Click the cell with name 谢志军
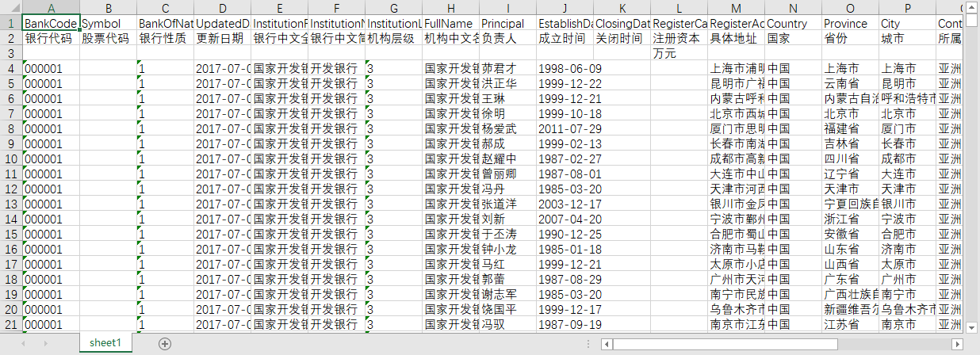This screenshot has width=980, height=355. [x=508, y=294]
